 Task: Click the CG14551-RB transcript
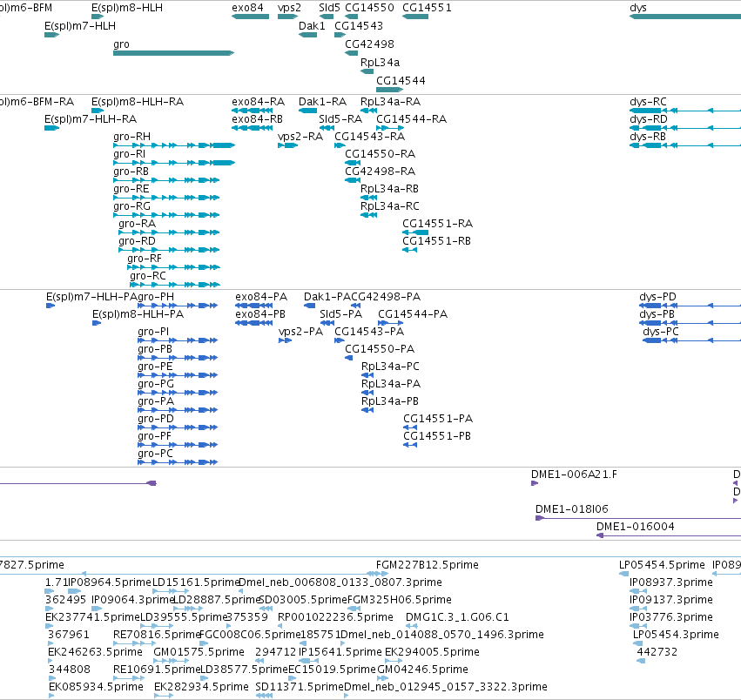(410, 250)
